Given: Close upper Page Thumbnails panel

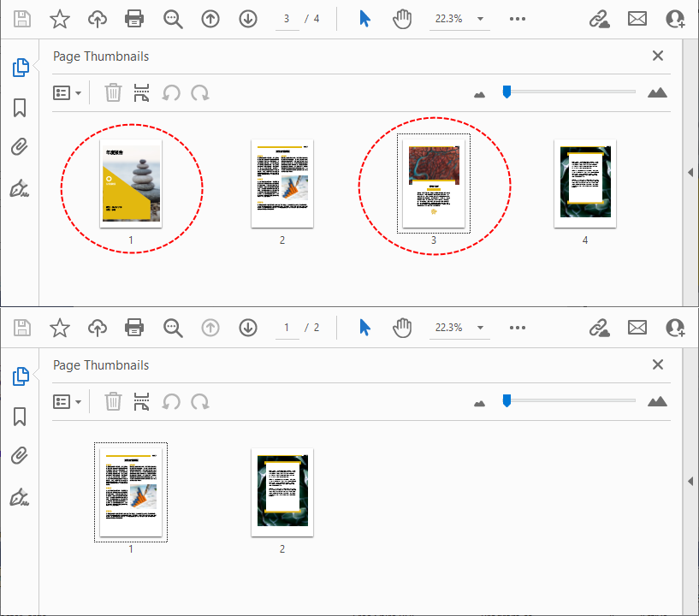Looking at the screenshot, I should point(658,56).
